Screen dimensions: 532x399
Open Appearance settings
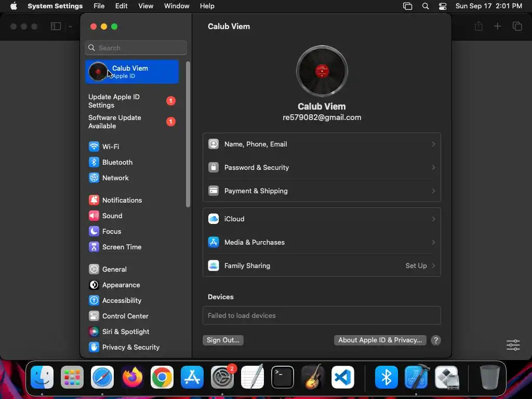pyautogui.click(x=131, y=285)
